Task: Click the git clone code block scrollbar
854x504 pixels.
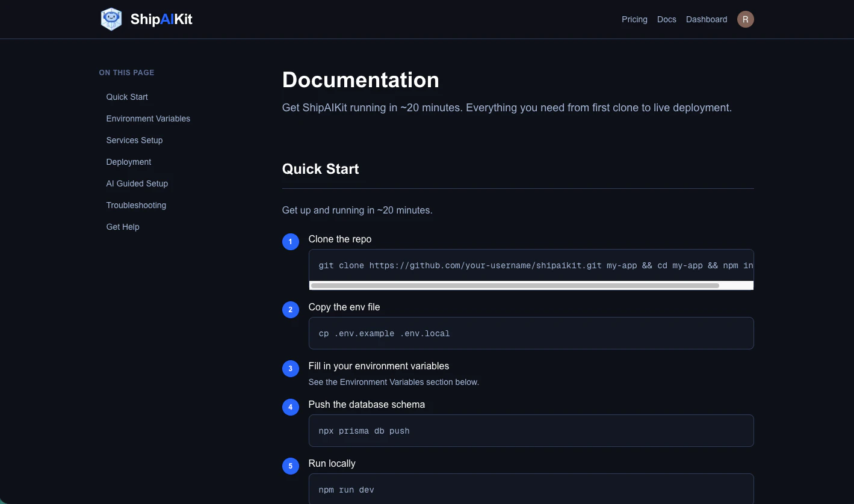Action: [515, 286]
